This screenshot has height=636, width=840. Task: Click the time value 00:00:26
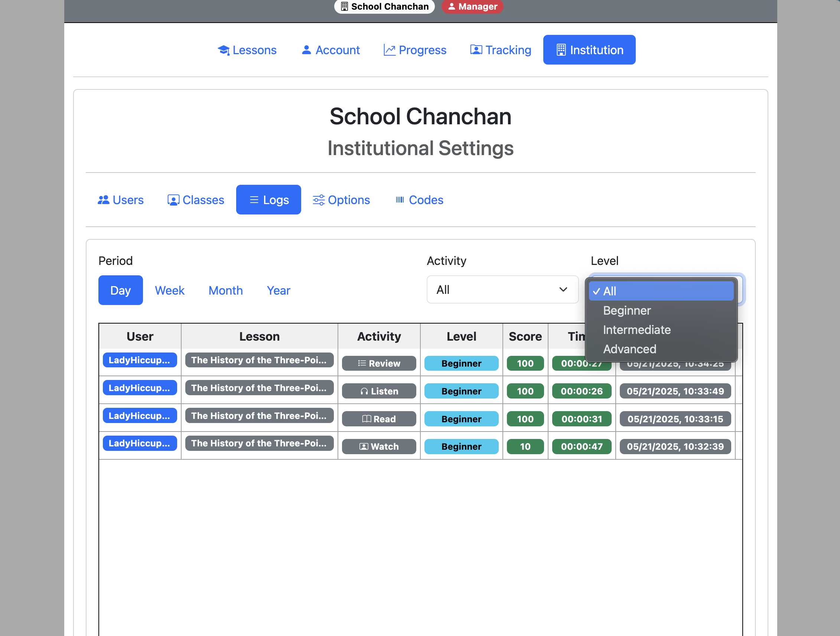pos(582,391)
